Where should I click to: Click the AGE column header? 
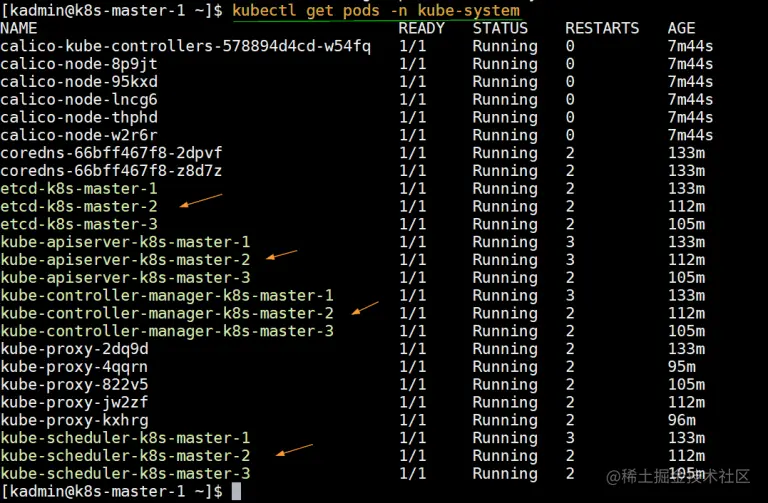click(x=681, y=28)
